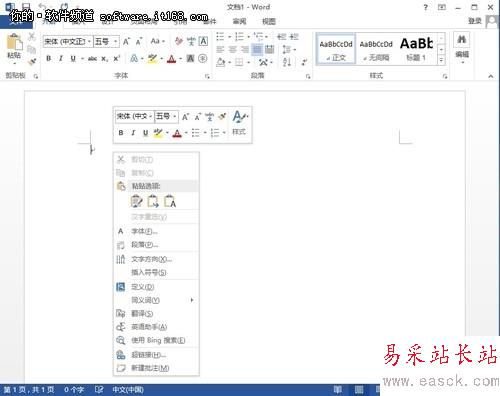Viewport: 500px width, 396px height.
Task: Apply the ribbon Character Border icon
Action: pyautogui.click(x=203, y=41)
